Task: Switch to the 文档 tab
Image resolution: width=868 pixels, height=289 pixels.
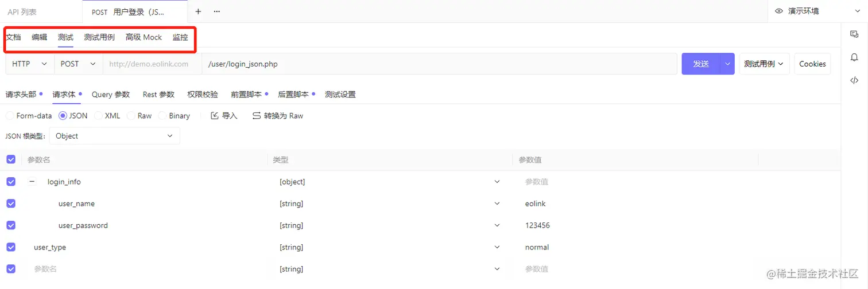Action: [13, 37]
